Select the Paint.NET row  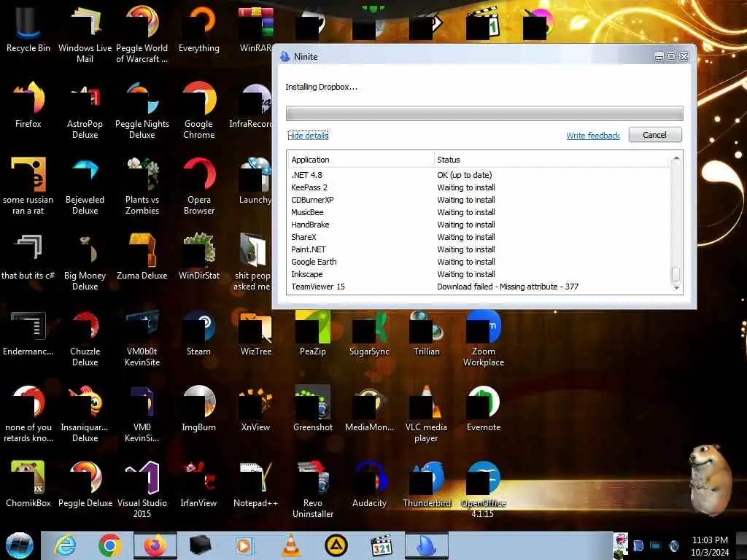tap(479, 249)
